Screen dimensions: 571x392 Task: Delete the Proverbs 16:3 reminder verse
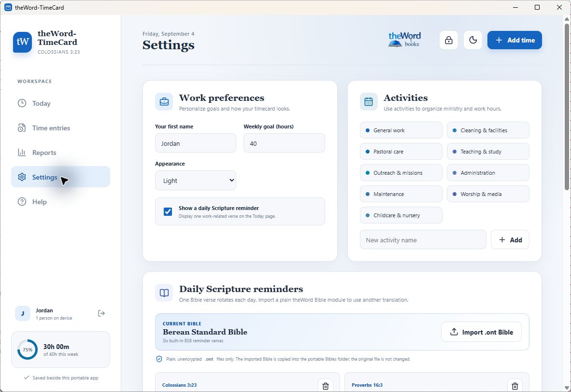point(515,386)
